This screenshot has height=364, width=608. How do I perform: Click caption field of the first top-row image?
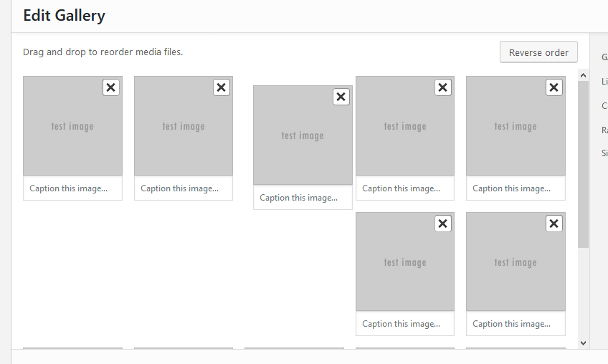[x=72, y=188]
